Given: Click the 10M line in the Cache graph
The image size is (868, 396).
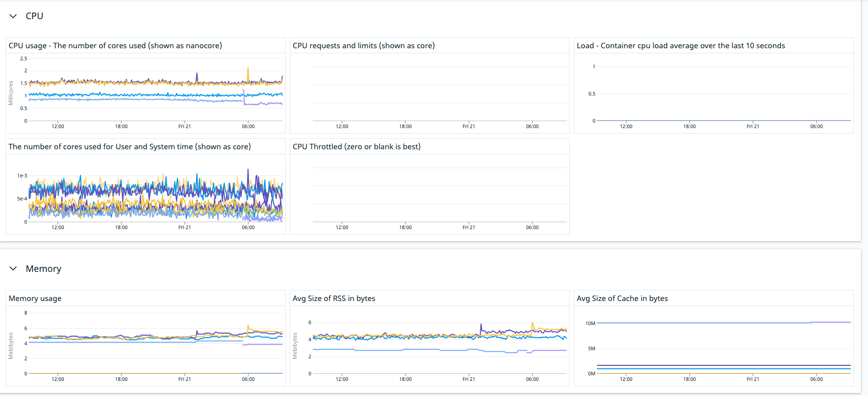Looking at the screenshot, I should pos(724,323).
